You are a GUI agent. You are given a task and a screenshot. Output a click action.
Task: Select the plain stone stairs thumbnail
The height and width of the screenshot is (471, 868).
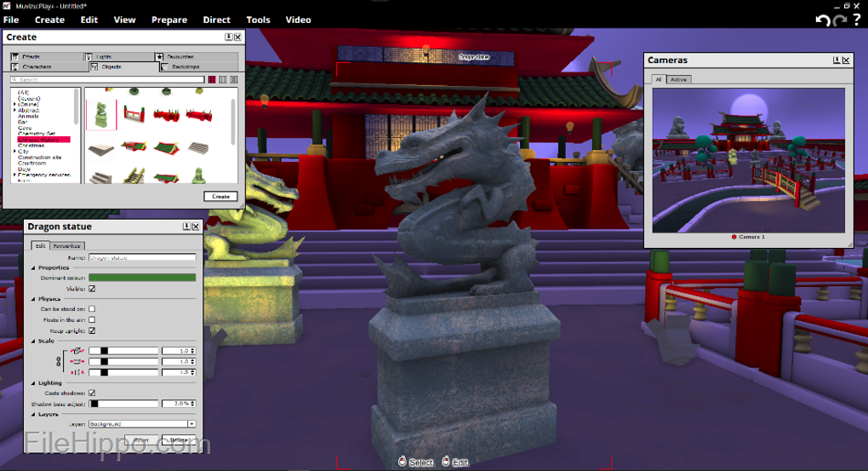100,177
